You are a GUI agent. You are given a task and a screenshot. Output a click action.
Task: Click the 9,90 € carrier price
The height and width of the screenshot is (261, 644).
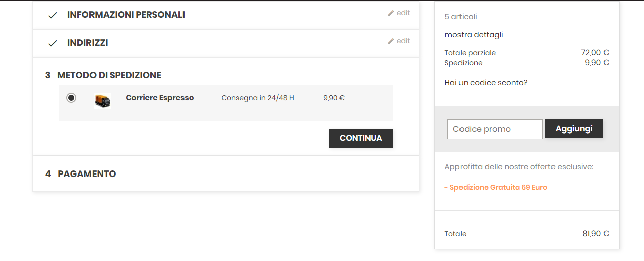(334, 98)
